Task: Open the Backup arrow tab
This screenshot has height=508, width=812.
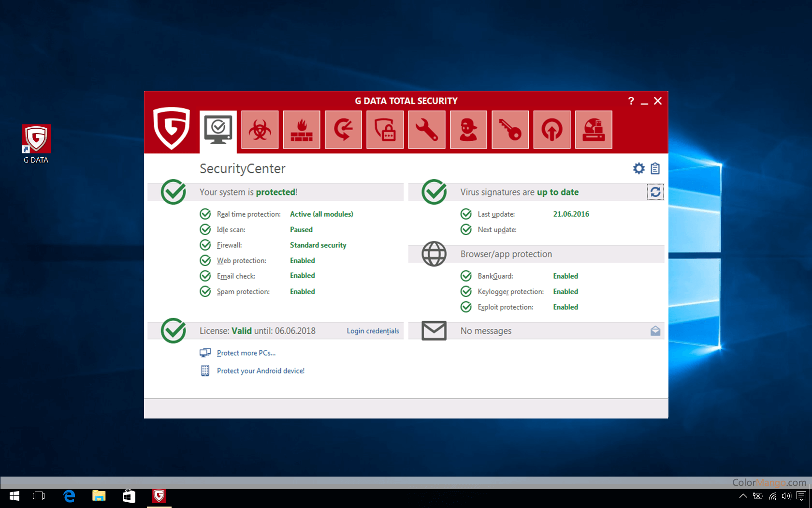Action: (343, 130)
